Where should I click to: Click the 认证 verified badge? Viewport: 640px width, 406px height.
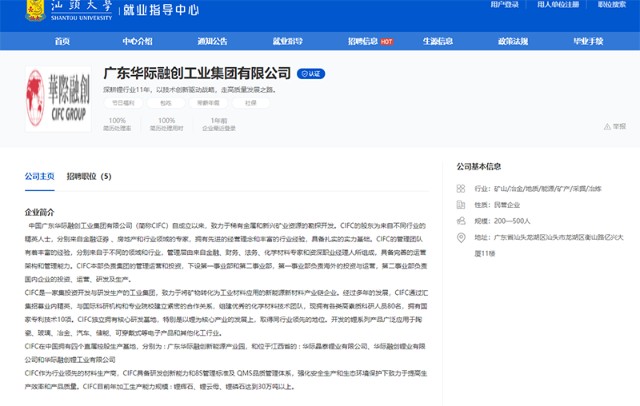pyautogui.click(x=311, y=74)
